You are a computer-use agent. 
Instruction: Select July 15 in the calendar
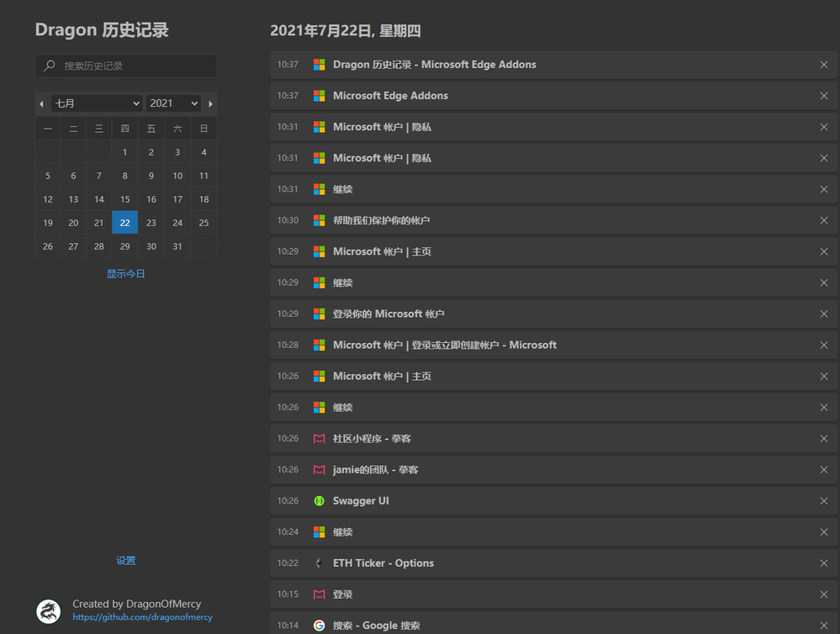124,199
